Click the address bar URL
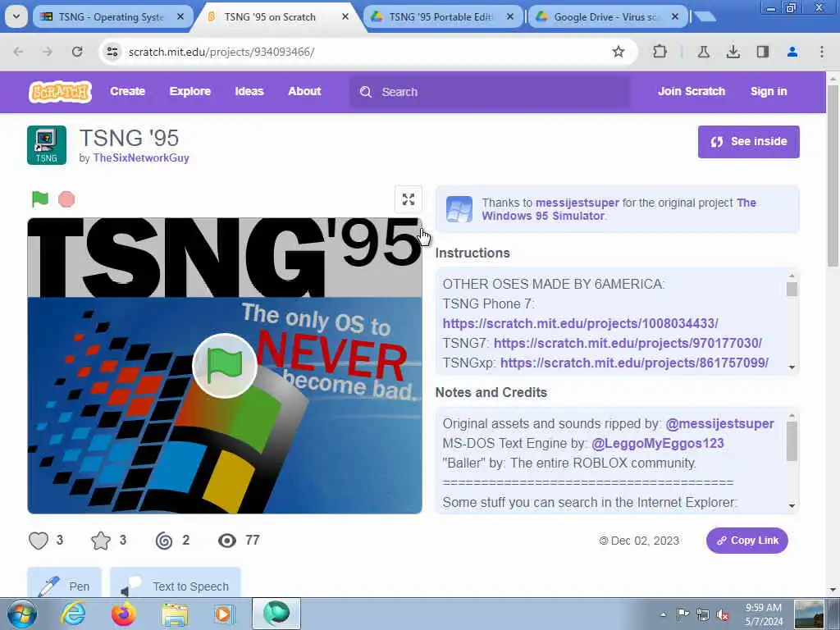This screenshot has width=840, height=630. (221, 52)
